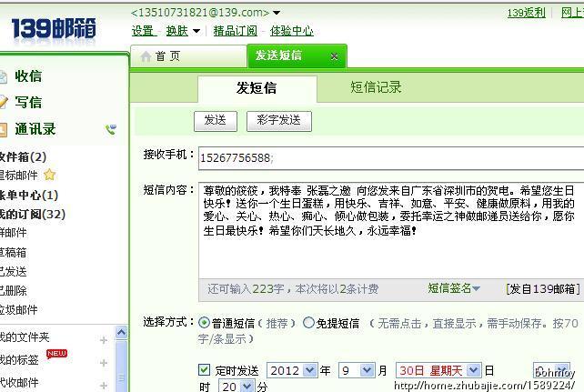Open the 已发送 folder
Screen dimensions: 584x392
(13, 272)
